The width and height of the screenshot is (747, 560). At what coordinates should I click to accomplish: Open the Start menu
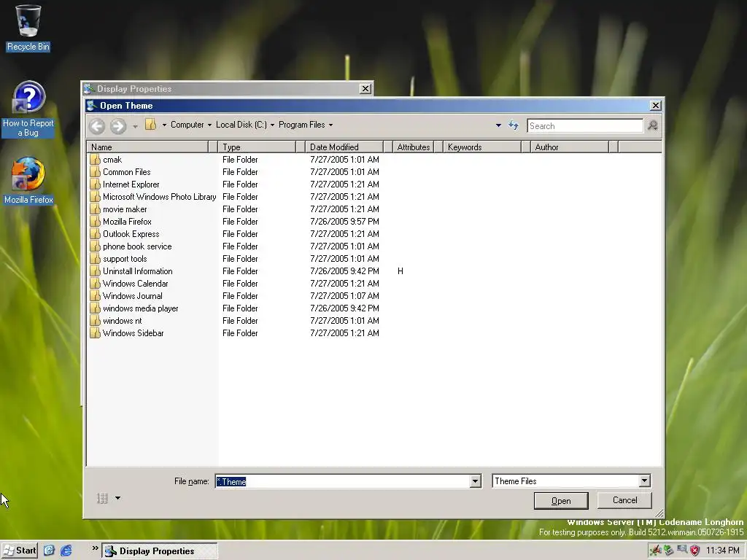coord(19,551)
